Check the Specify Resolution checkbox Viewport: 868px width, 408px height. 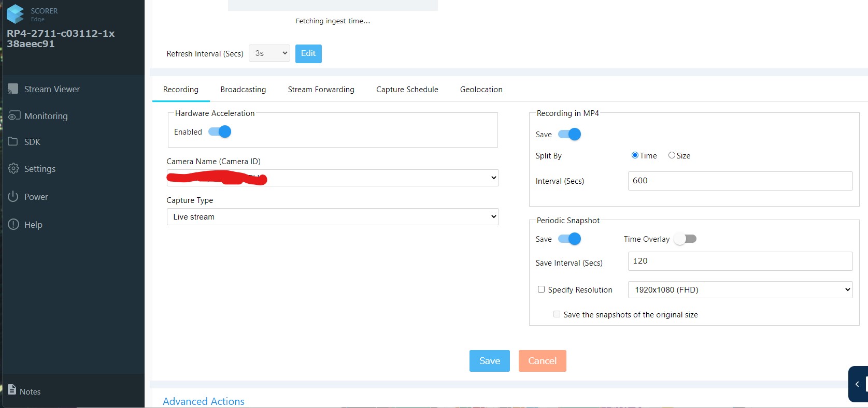(x=541, y=289)
